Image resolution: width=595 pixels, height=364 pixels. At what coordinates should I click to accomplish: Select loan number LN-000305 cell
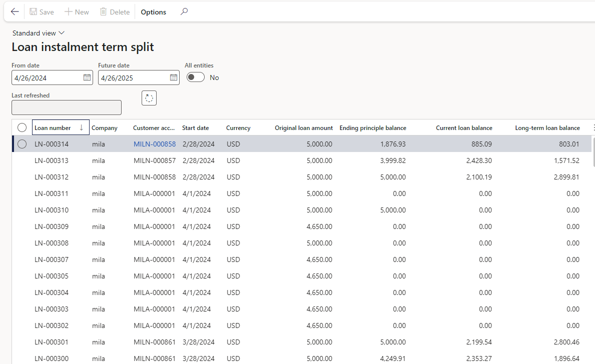(52, 276)
